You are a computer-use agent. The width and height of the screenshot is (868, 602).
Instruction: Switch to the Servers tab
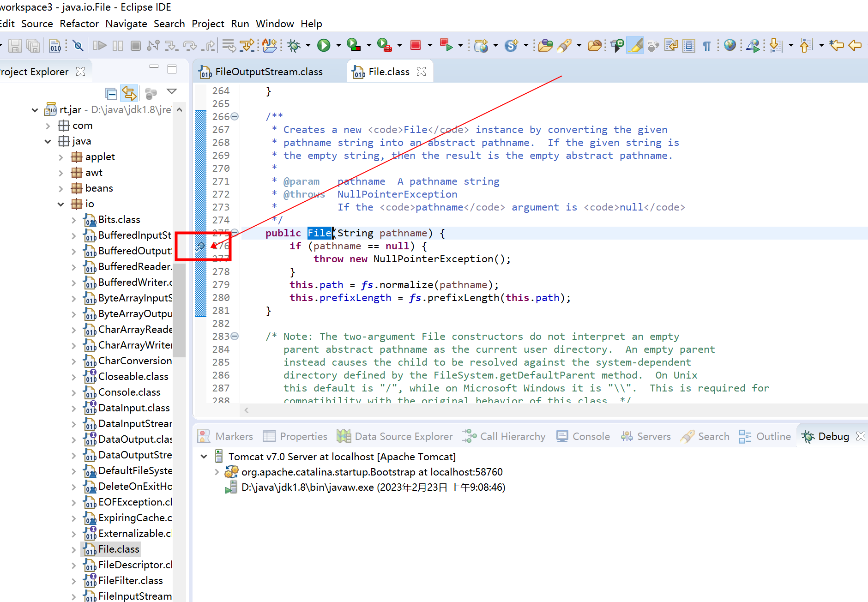point(646,436)
